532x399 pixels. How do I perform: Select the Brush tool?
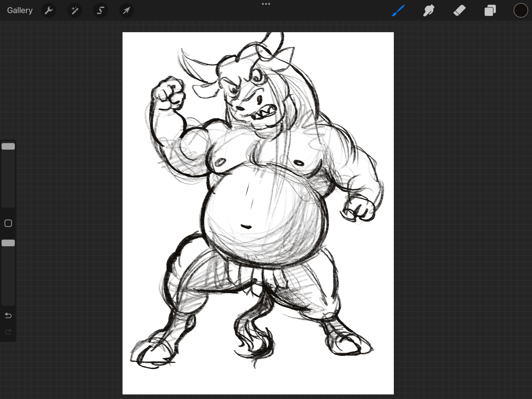tap(398, 10)
